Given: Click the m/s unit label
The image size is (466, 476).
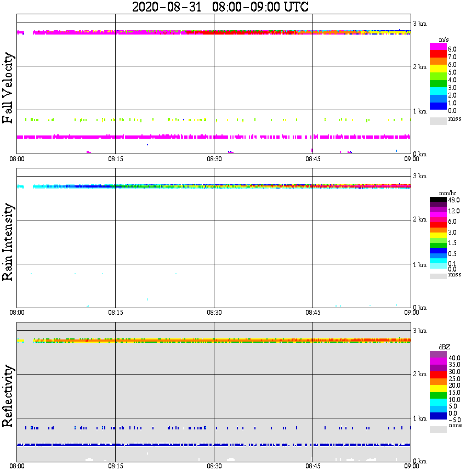Looking at the screenshot, I should [444, 39].
